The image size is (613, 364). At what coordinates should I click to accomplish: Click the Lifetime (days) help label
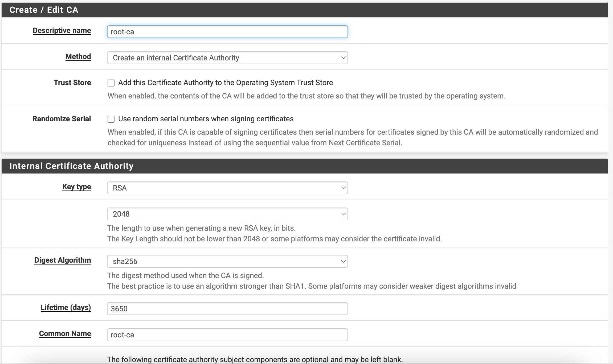pos(66,308)
